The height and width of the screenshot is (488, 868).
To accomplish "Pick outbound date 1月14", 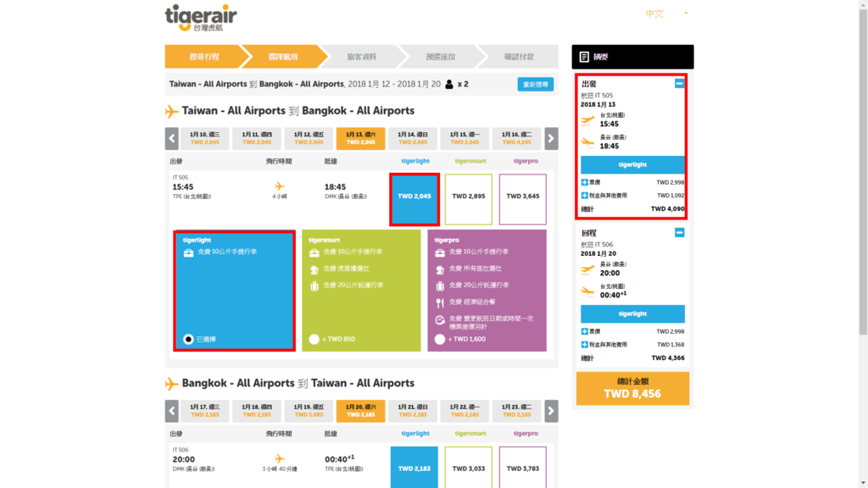I will point(413,138).
